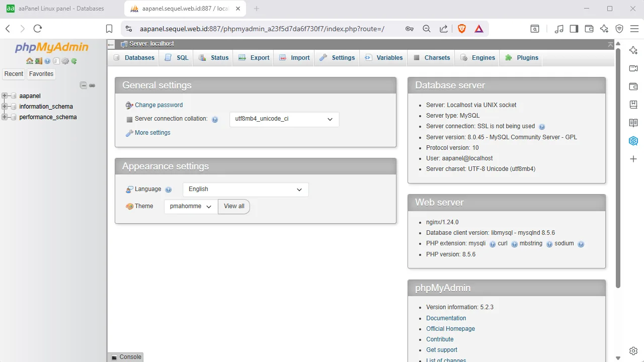Collapse the top menu with the up arrows icon
The width and height of the screenshot is (644, 362).
tap(610, 44)
